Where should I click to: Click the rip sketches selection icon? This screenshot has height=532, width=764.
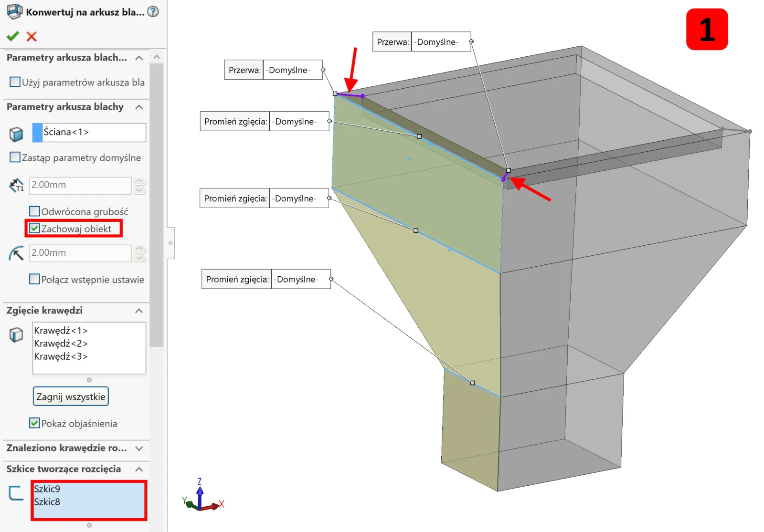tap(16, 493)
